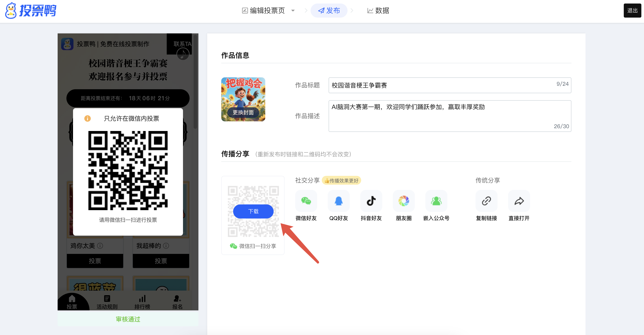Click the orange info icon in the WeChat notice
Viewport: 644px width, 335px height.
point(88,118)
